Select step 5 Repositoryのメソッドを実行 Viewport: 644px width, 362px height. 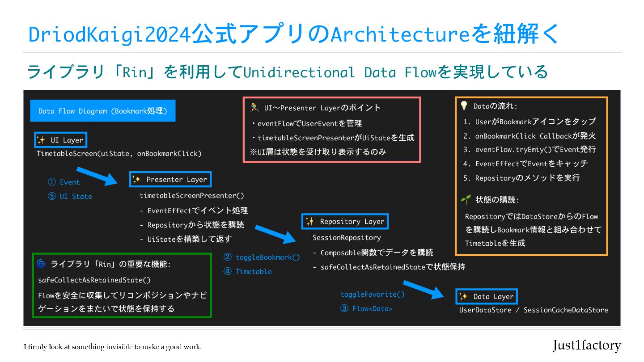(x=521, y=178)
